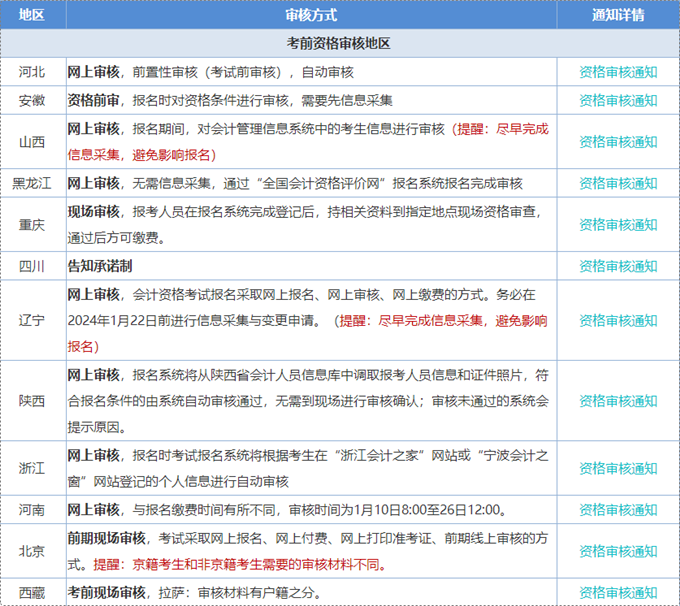Click 2024年1月22日 text in 辽宁 row

[112, 321]
